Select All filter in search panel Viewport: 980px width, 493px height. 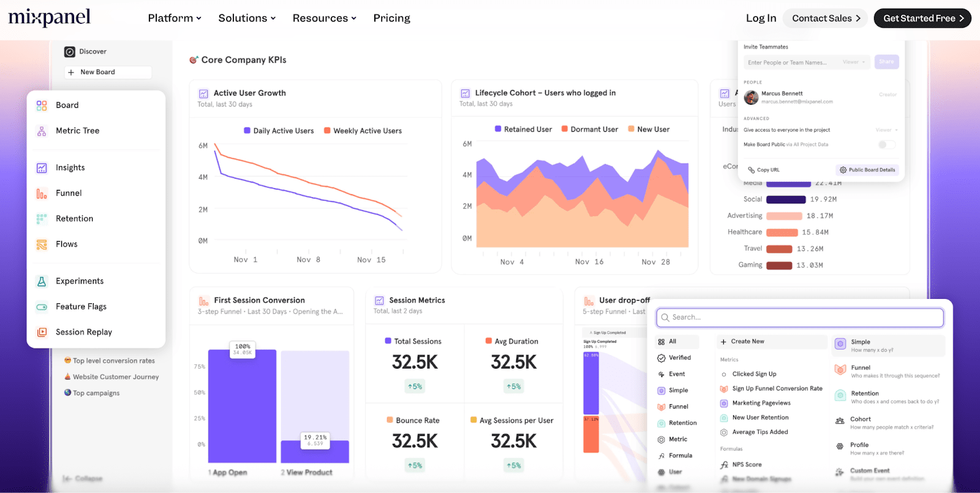click(676, 342)
